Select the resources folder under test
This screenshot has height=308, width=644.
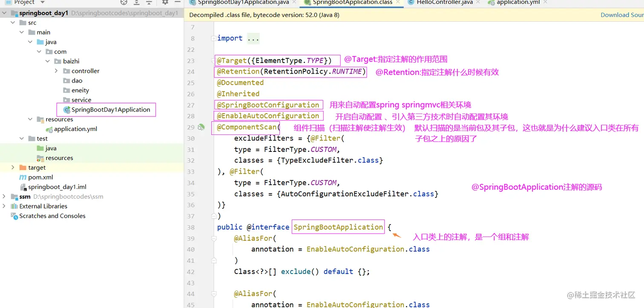click(59, 158)
